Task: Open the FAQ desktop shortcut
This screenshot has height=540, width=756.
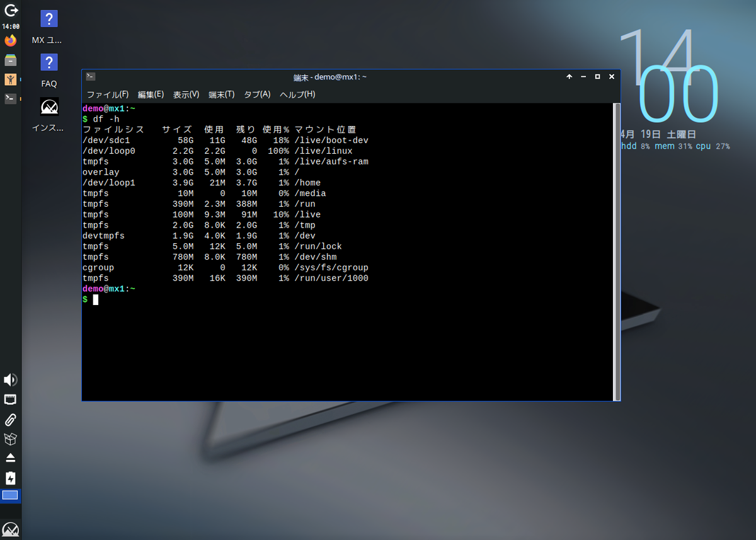Action: [49, 62]
